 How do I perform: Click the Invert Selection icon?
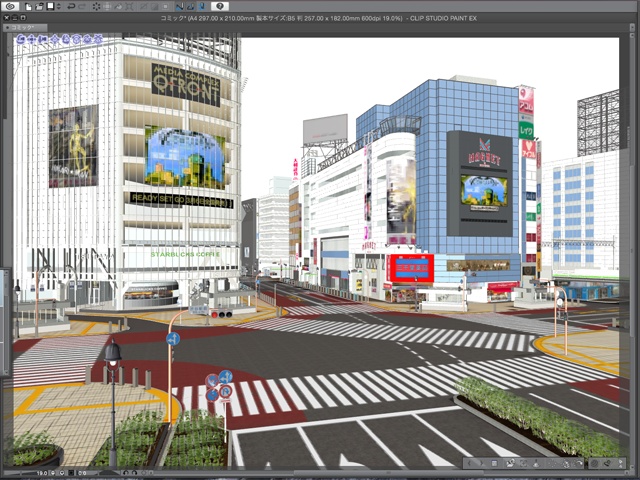154,7
